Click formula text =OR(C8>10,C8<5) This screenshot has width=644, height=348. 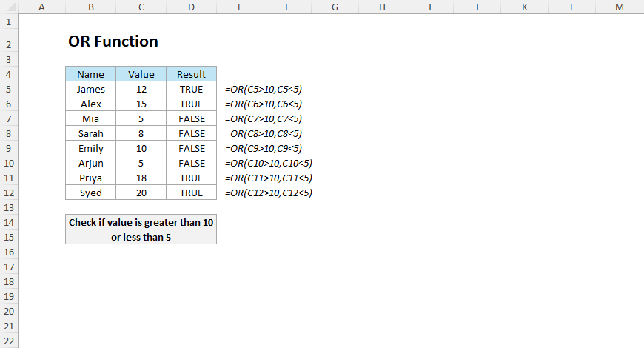264,133
